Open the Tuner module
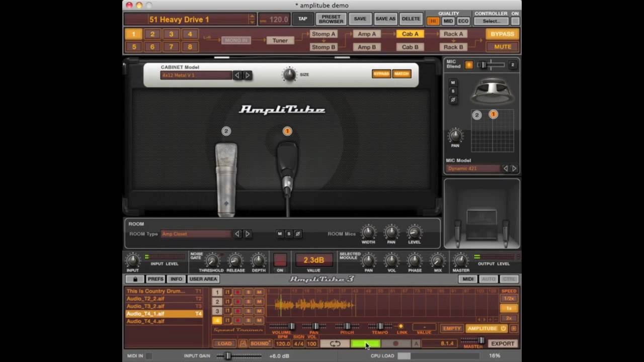644x362 pixels. [280, 41]
